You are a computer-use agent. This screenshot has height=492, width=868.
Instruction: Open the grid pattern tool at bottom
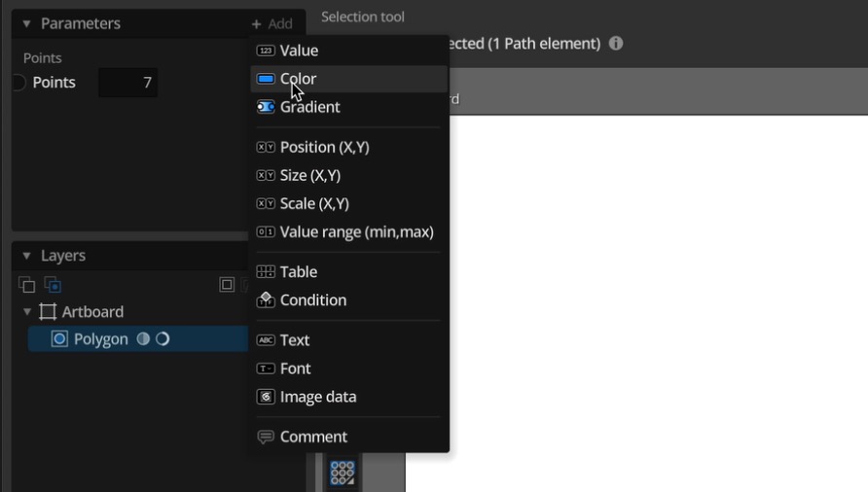tap(343, 473)
